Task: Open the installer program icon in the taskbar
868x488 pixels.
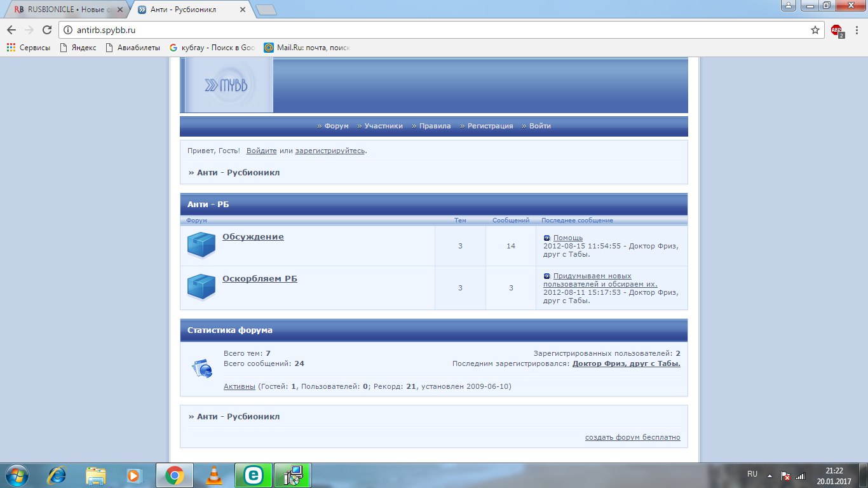Action: point(293,475)
